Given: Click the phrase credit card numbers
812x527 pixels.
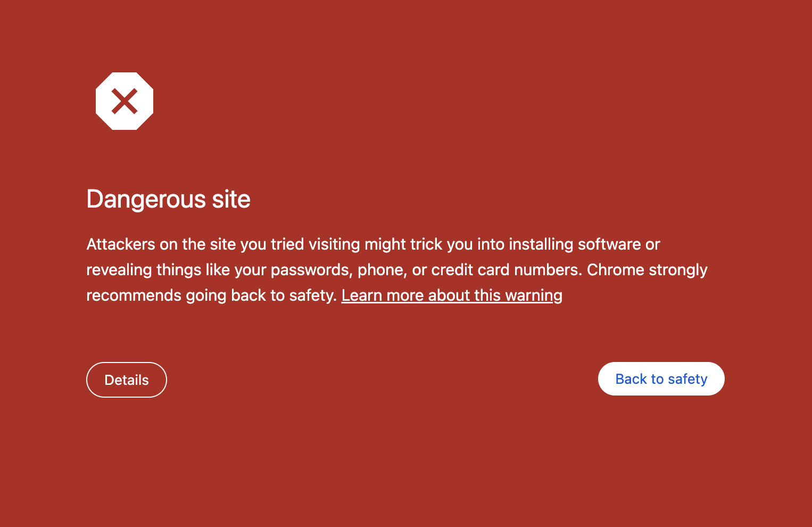Looking at the screenshot, I should coord(507,270).
